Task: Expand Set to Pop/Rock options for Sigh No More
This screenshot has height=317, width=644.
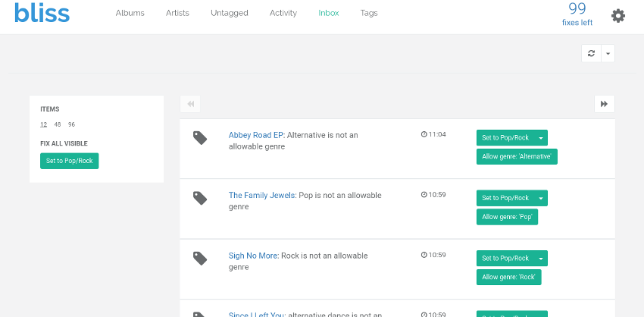Action: point(540,259)
